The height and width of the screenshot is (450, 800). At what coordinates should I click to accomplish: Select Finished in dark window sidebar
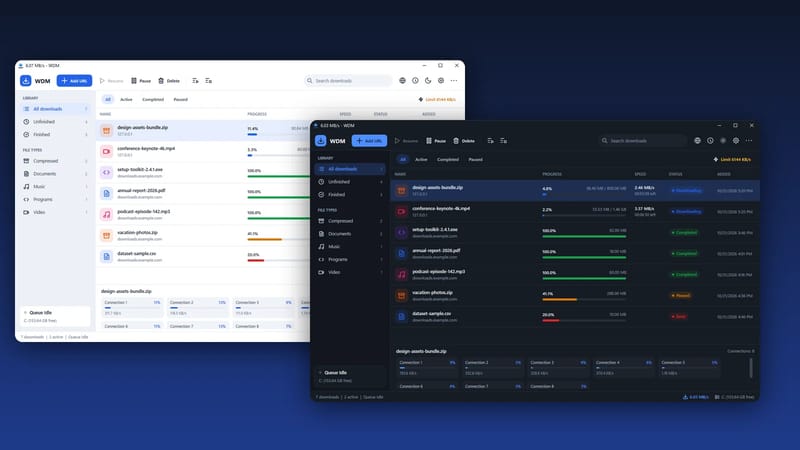[x=349, y=194]
